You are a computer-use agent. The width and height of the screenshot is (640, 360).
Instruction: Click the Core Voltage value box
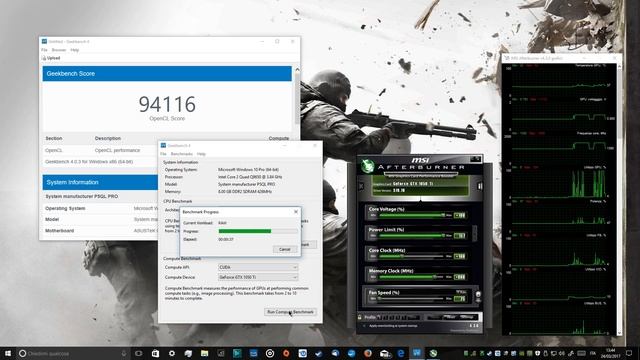460,215
